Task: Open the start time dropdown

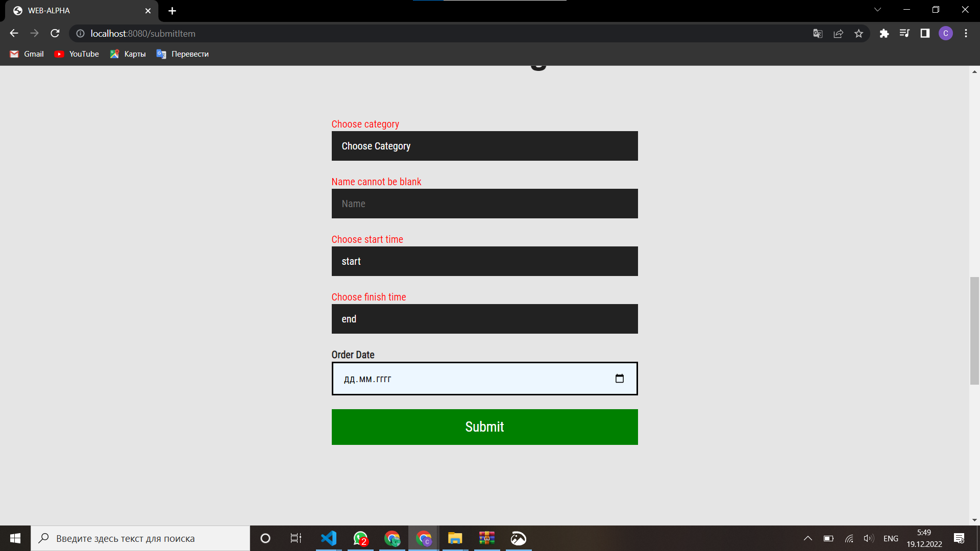Action: click(484, 261)
